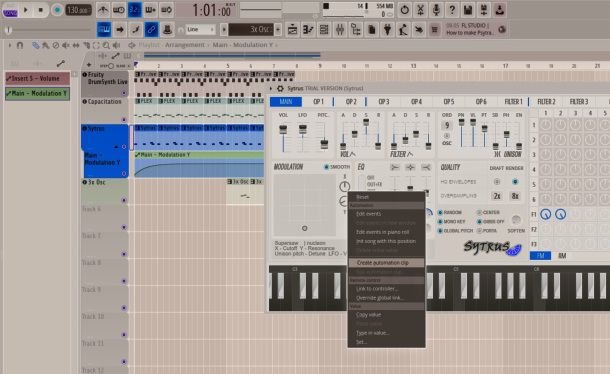Click the plus button beside pattern selector
The height and width of the screenshot is (374, 610).
278,30
